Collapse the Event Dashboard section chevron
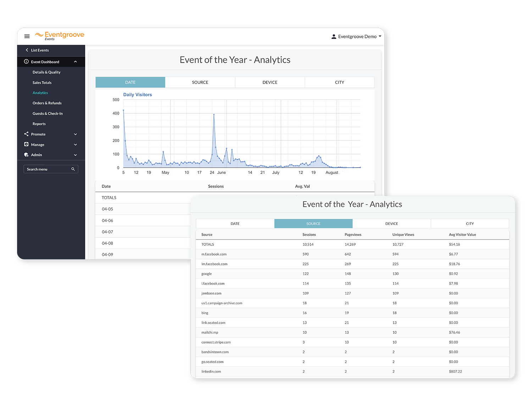 click(x=75, y=62)
